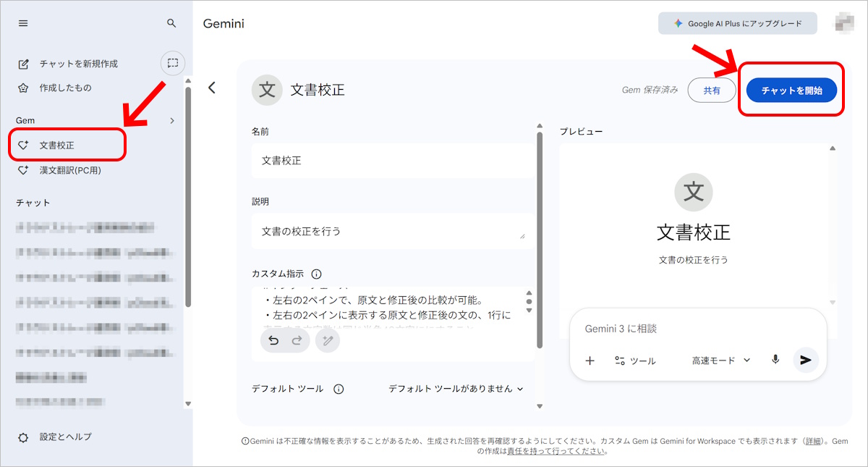
Task: Click the microphone icon in the preview chat box
Action: 774,360
